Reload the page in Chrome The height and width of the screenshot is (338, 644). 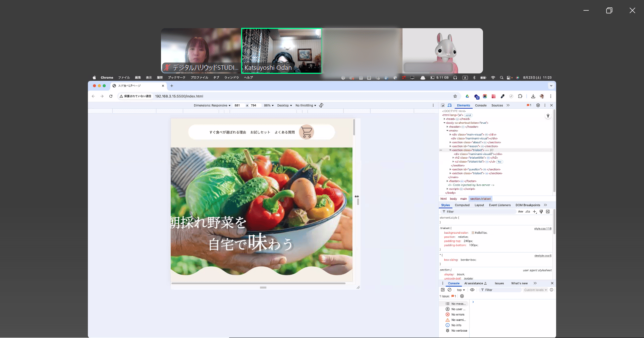coord(111,96)
